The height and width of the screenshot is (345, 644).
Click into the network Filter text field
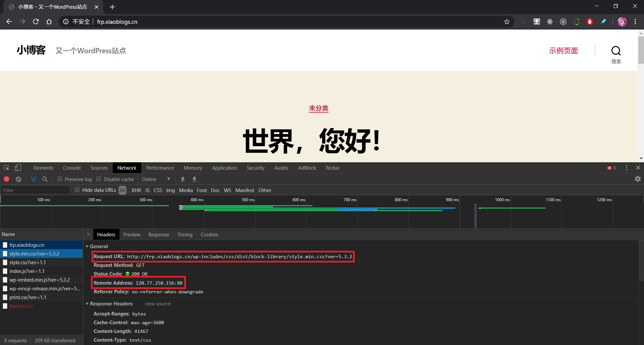click(35, 190)
